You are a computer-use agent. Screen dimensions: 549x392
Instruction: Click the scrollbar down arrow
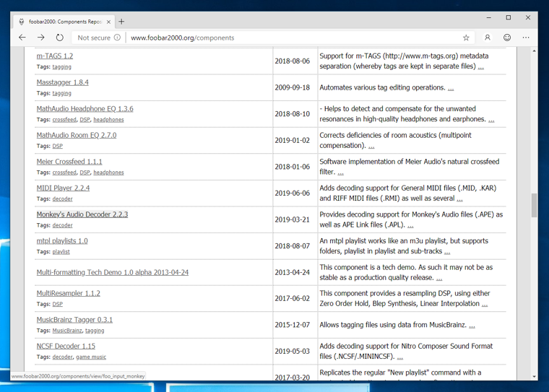534,377
